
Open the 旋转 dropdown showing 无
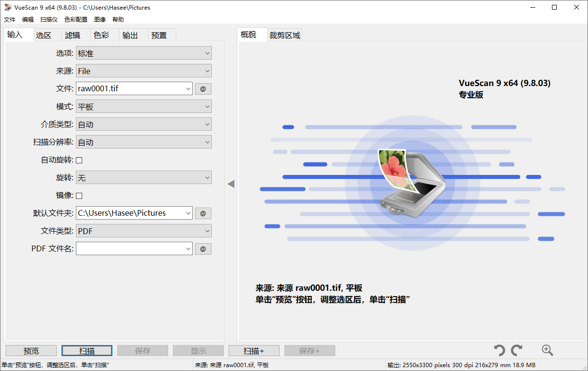[x=144, y=178]
